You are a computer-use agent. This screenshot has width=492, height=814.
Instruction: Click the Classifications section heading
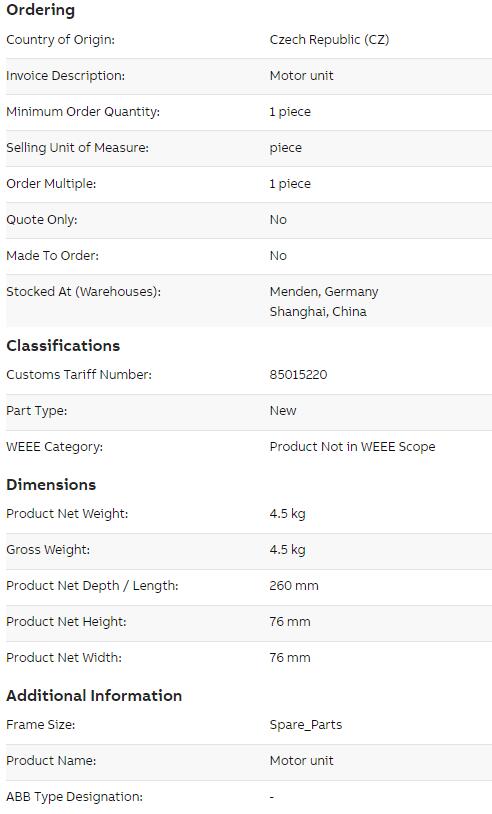tap(63, 346)
